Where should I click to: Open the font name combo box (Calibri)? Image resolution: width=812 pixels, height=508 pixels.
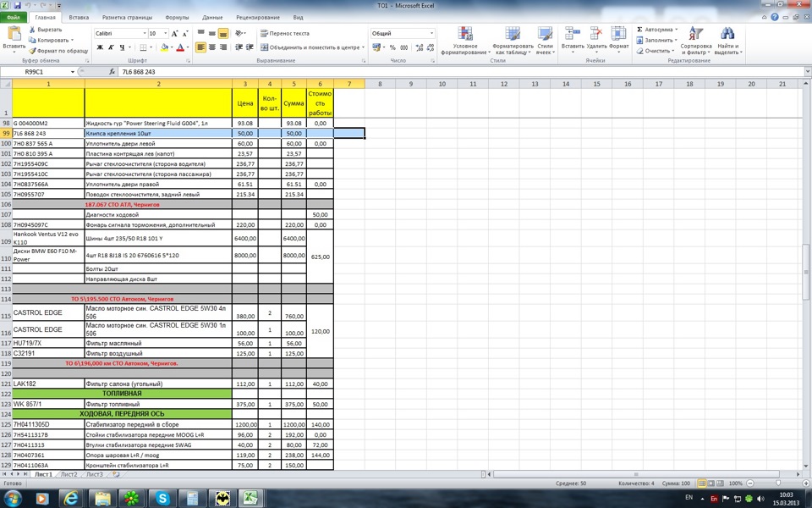coord(121,33)
